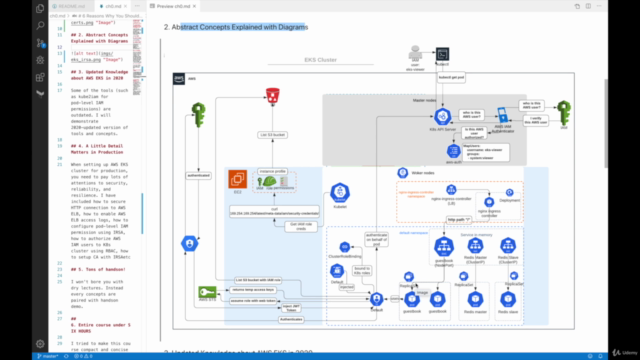Click the '6. Entire course under SIX HOURS' line
The image size is (640, 360).
[x=100, y=328]
